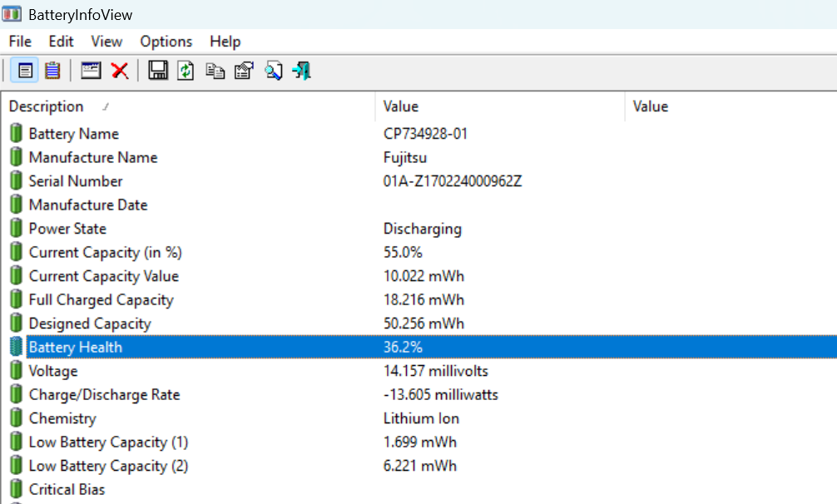This screenshot has height=504, width=837.
Task: Click the Discharging power state value
Action: point(422,228)
